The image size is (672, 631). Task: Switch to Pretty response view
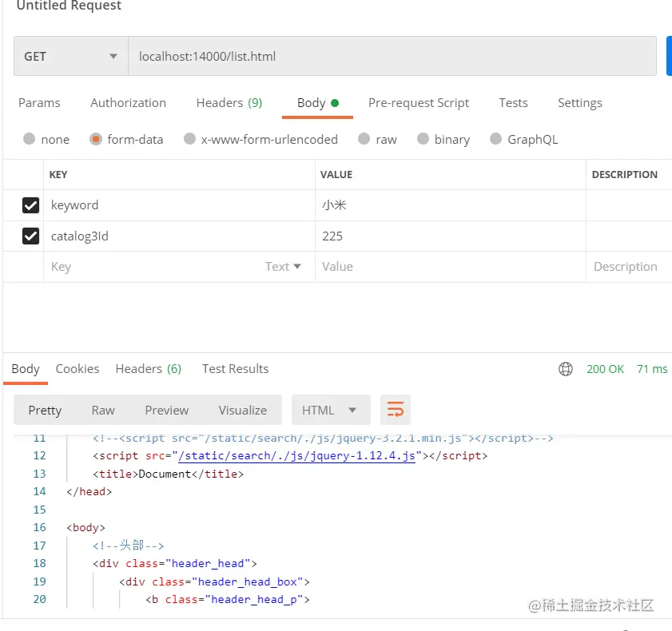click(x=45, y=411)
